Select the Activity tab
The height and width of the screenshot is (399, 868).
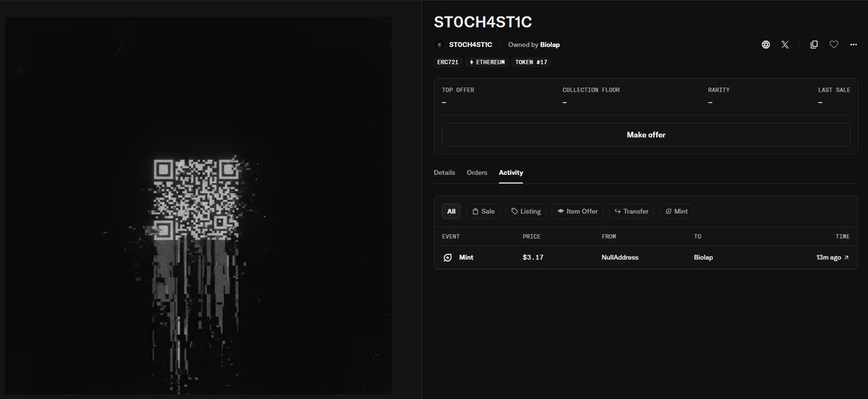[x=511, y=173]
